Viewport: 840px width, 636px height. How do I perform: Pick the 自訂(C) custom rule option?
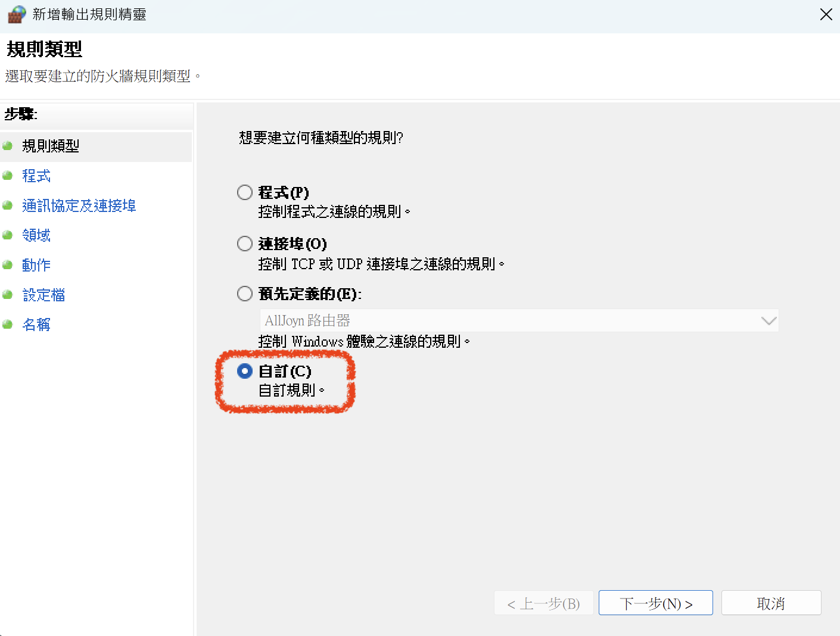(245, 371)
